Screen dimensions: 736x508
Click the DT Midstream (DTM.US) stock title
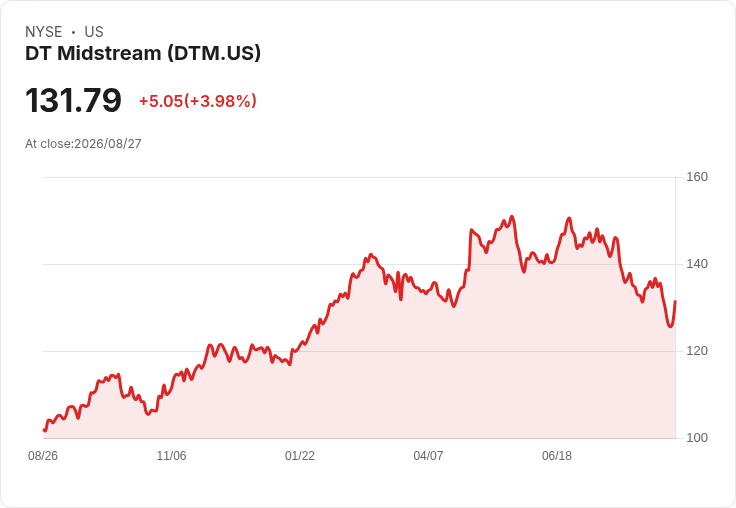tap(143, 54)
